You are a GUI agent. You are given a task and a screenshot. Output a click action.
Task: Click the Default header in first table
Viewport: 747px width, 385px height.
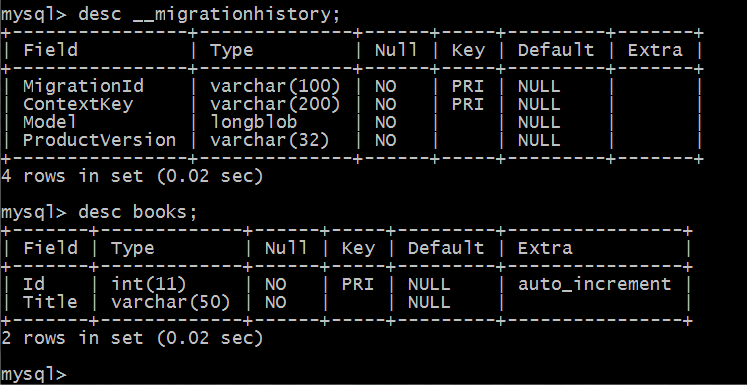point(556,51)
